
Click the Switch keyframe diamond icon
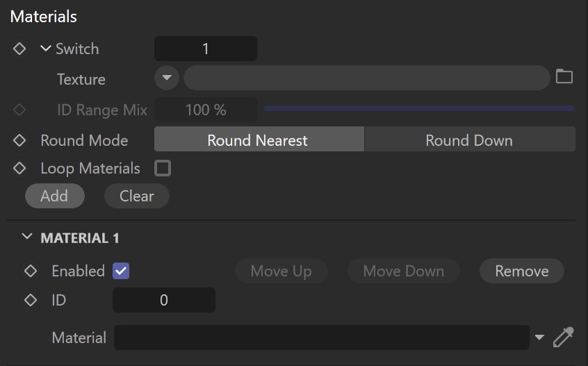click(x=19, y=49)
